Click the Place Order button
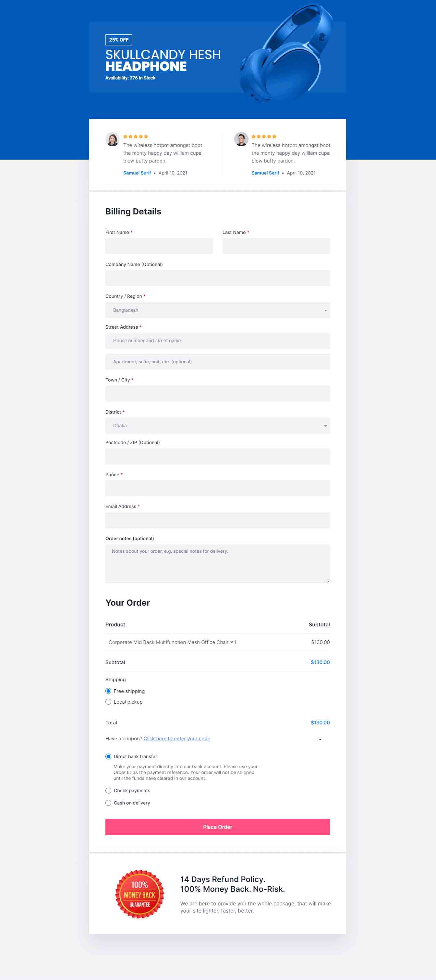 [218, 827]
